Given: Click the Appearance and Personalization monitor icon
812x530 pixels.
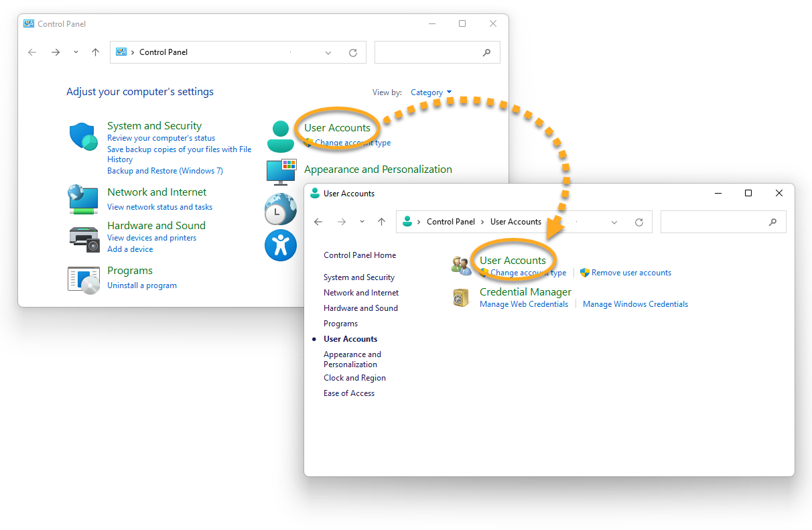Looking at the screenshot, I should click(281, 172).
